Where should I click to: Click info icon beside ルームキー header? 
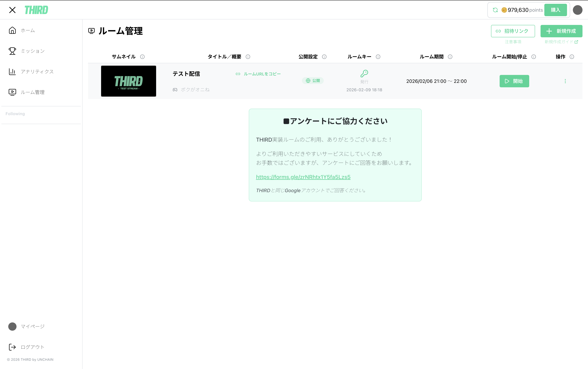click(x=378, y=57)
